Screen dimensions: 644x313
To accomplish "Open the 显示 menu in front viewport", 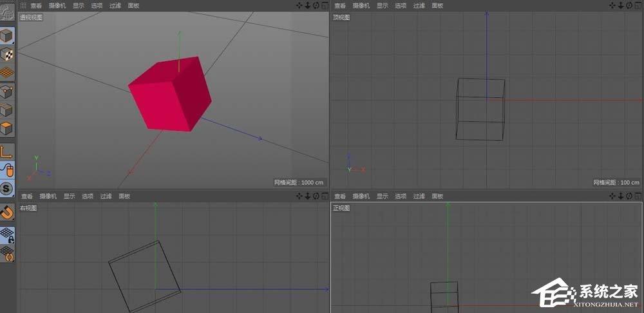I will (x=383, y=196).
